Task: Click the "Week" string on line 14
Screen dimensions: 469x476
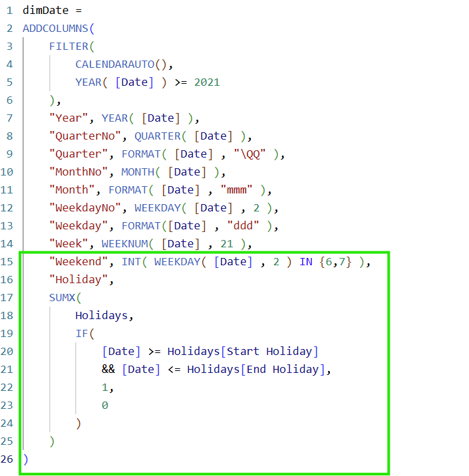Action: [x=69, y=244]
